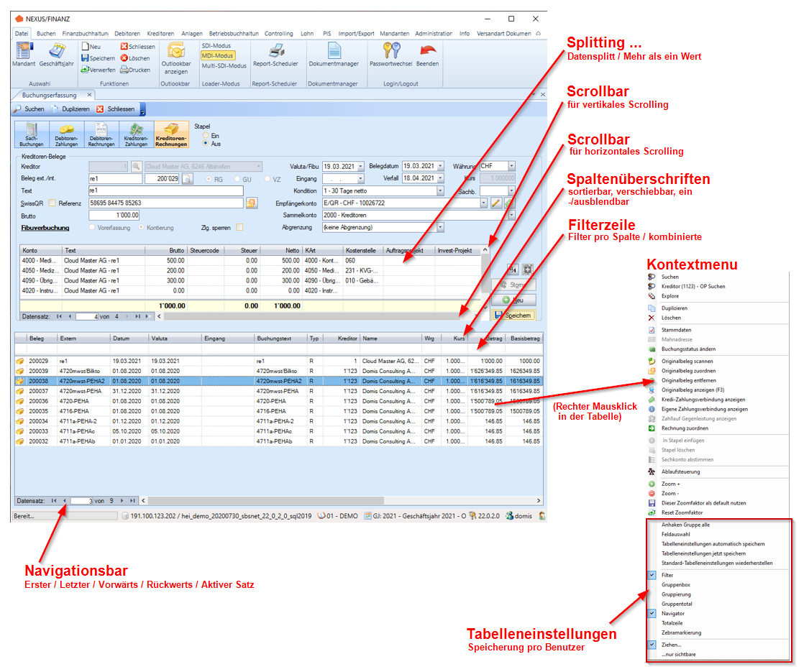804x672 pixels.
Task: Click the lower table horizontal scrollbar thumb
Action: click(265, 500)
